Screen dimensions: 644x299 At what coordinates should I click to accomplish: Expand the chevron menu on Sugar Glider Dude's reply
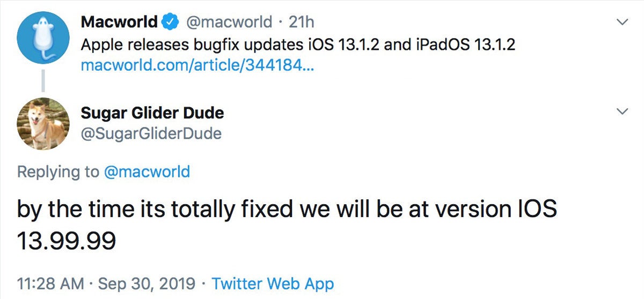(622, 111)
